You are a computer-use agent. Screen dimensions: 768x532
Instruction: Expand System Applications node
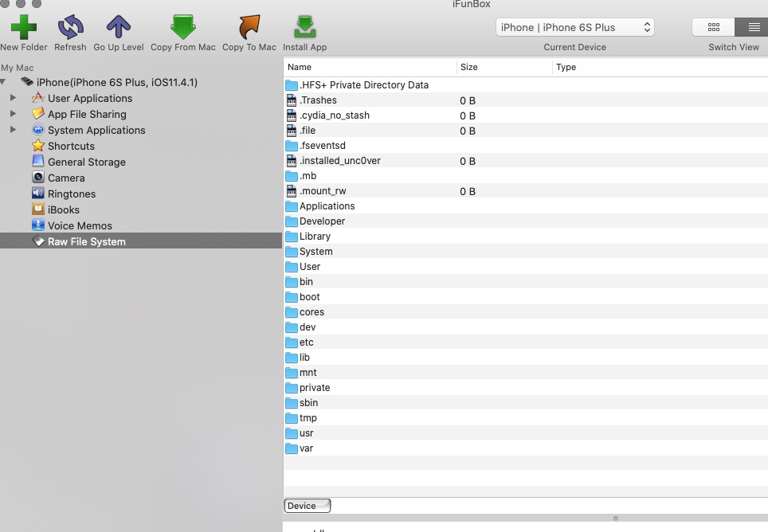[14, 130]
